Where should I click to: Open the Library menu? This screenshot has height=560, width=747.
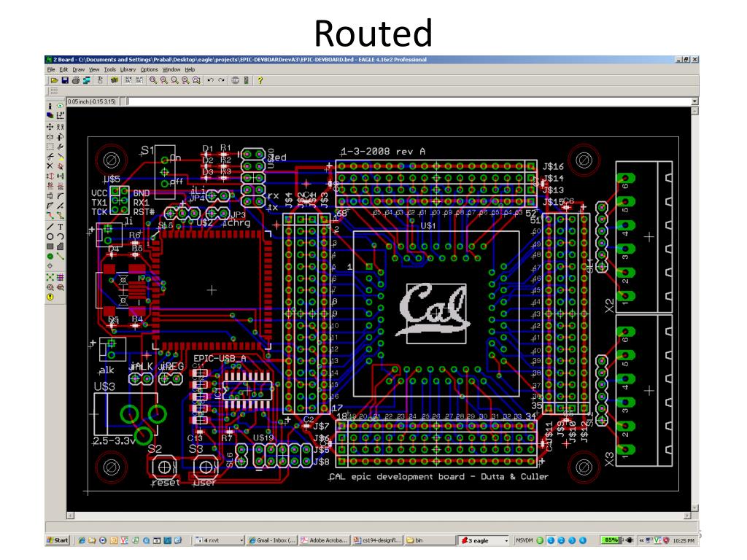point(128,69)
